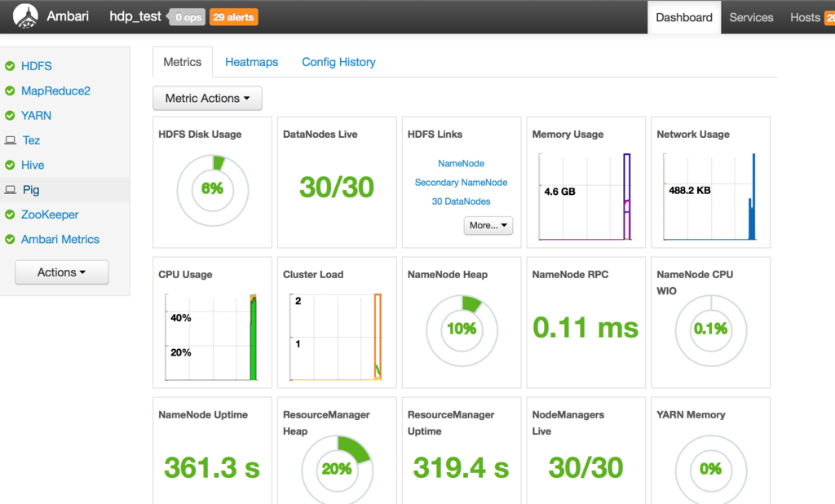Open the Secondary NameNode link
Screen dimensions: 835x504
click(x=461, y=182)
